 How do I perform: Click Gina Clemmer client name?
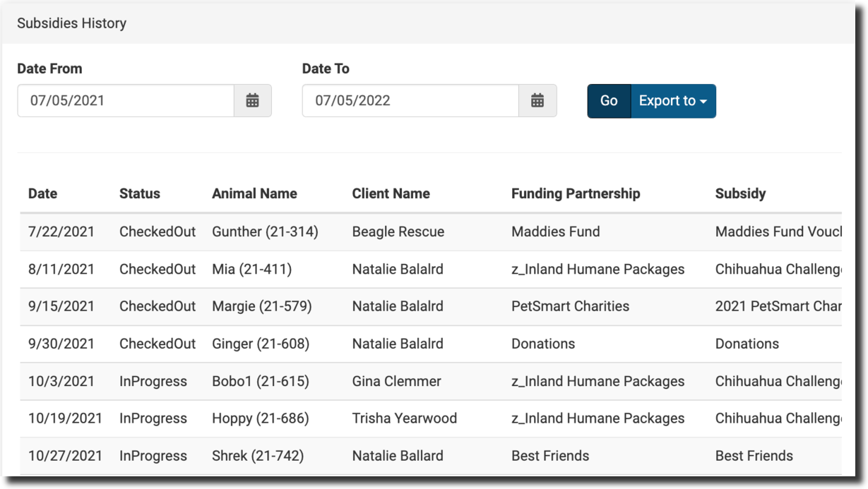(x=396, y=381)
